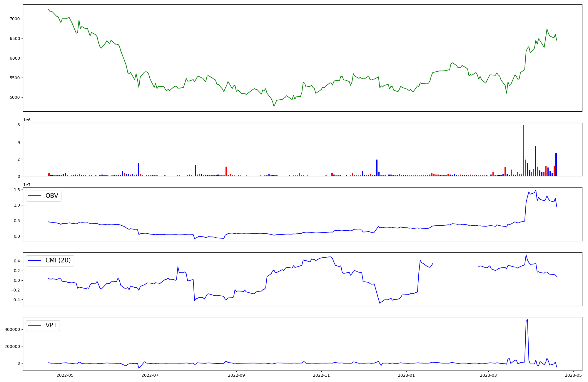588x382 pixels.
Task: Click the lowest point of the green price line
Action: tap(274, 106)
